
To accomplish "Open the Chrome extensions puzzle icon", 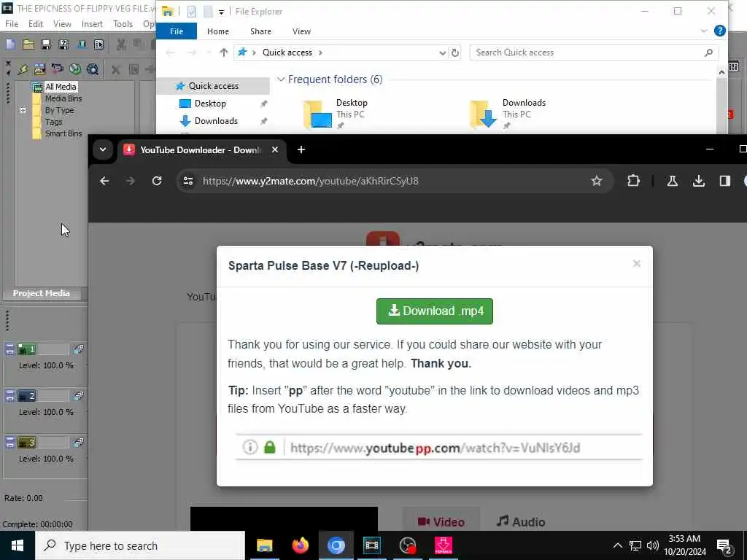I will coord(633,181).
